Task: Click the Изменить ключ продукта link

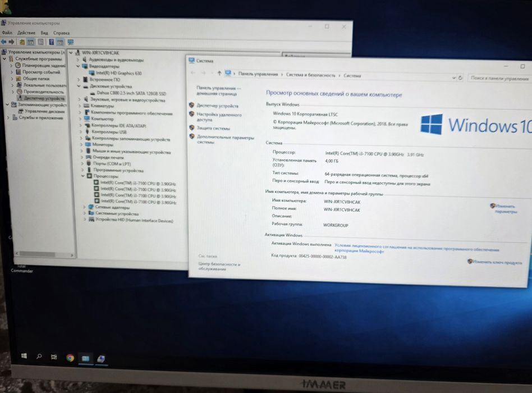Action: click(x=497, y=262)
